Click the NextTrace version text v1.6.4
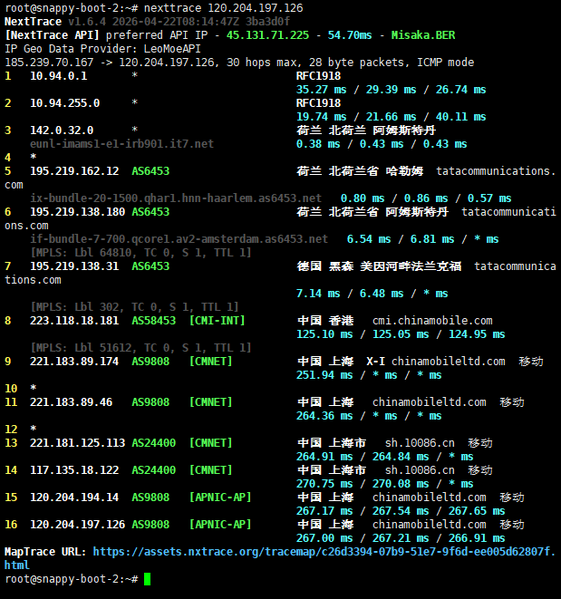This screenshot has height=599, width=561. coord(87,22)
